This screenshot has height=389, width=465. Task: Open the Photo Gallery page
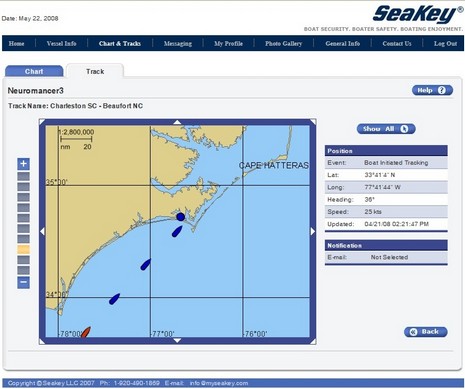pyautogui.click(x=283, y=44)
